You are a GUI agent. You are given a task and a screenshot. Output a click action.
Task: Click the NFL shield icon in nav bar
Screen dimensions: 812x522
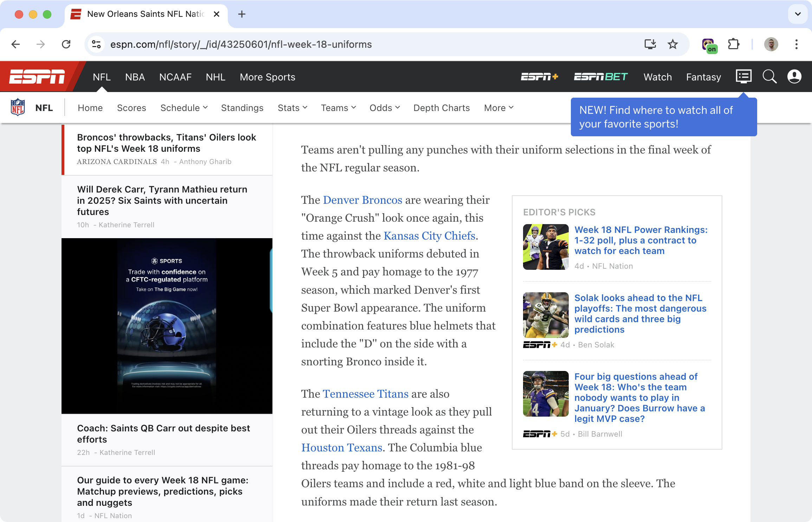pyautogui.click(x=18, y=107)
